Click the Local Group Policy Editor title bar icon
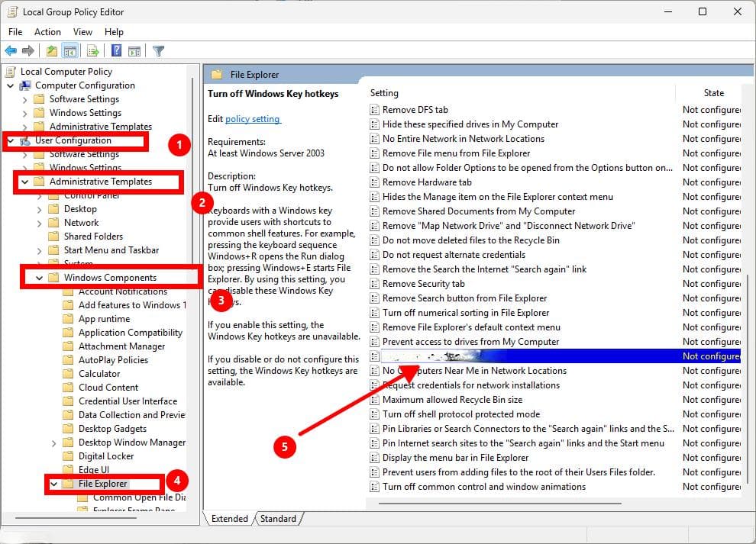756x544 pixels. click(12, 11)
